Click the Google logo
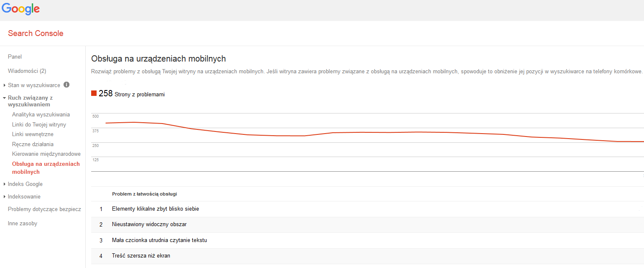Image resolution: width=644 pixels, height=268 pixels. [20, 9]
